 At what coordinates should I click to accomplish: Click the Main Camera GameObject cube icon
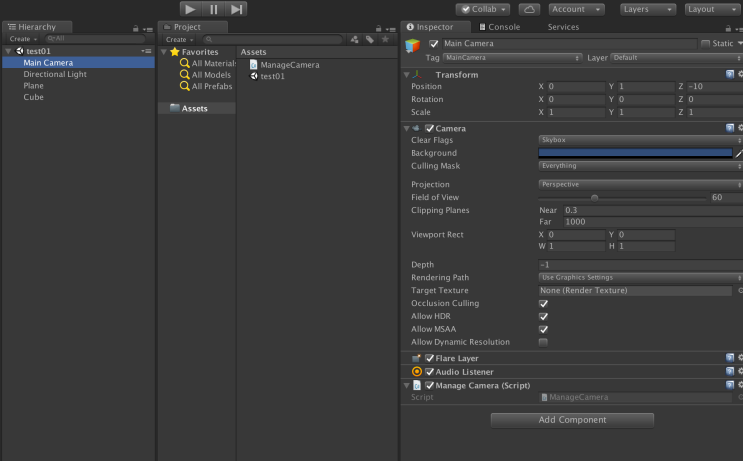[x=413, y=45]
